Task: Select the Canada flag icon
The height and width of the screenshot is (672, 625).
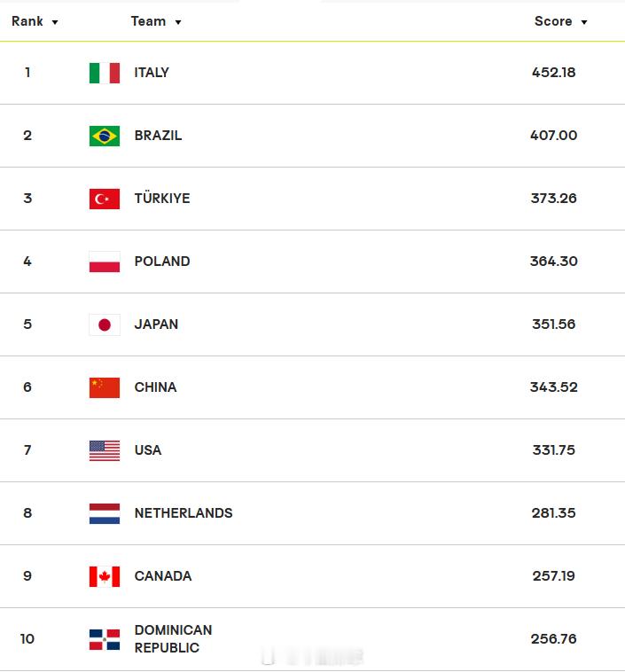Action: pos(105,576)
